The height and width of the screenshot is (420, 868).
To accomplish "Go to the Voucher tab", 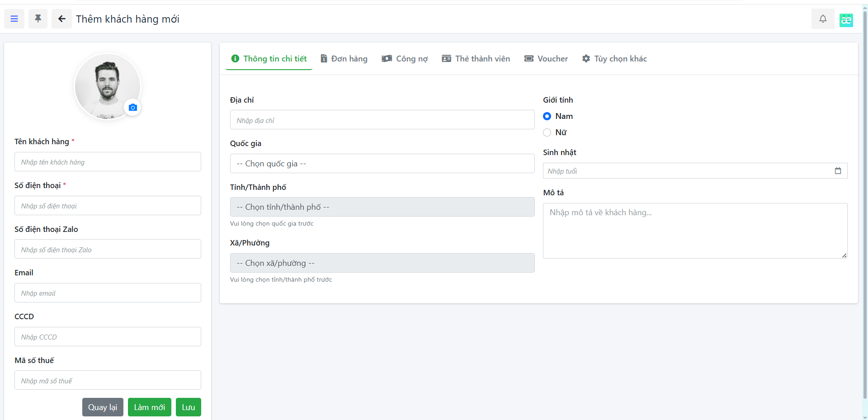I will coord(546,59).
